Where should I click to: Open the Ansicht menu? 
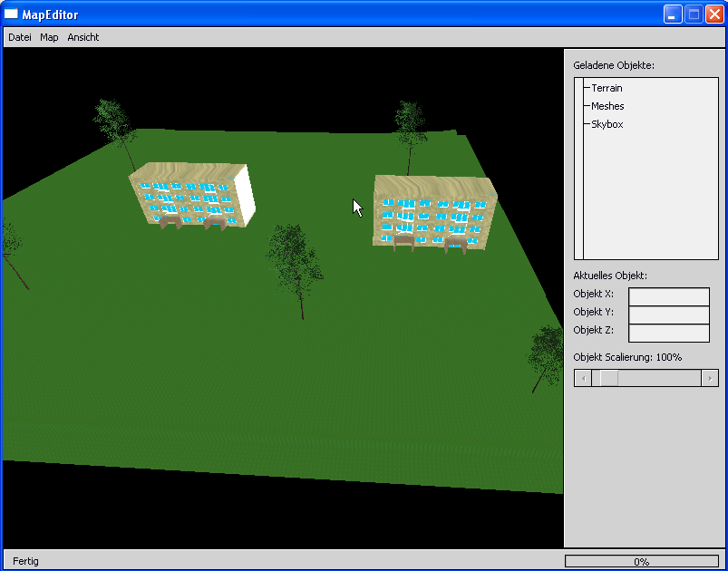pos(83,37)
